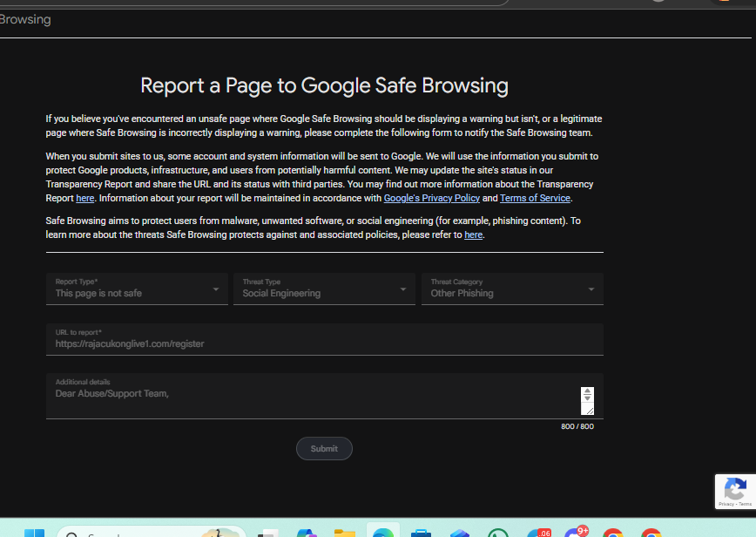Click the textarea resize handle icon

point(590,411)
